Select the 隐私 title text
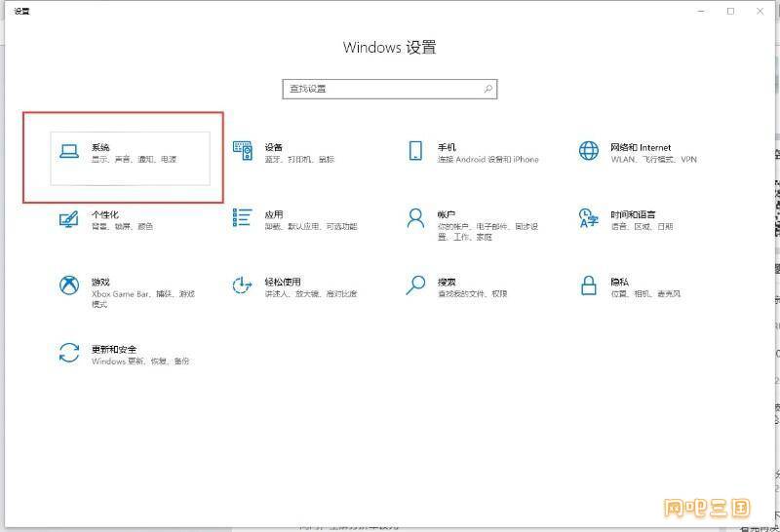This screenshot has height=532, width=780. pyautogui.click(x=620, y=282)
